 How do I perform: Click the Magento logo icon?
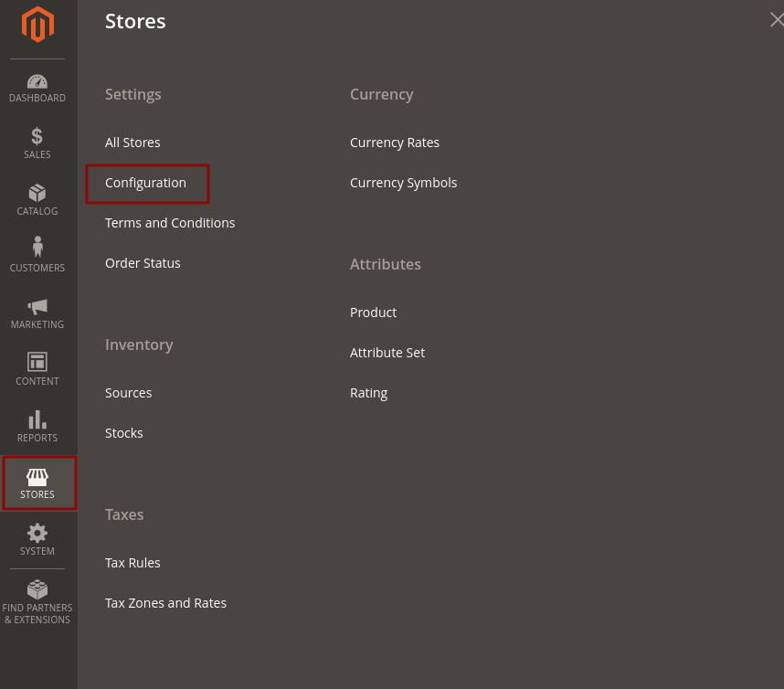pyautogui.click(x=37, y=25)
